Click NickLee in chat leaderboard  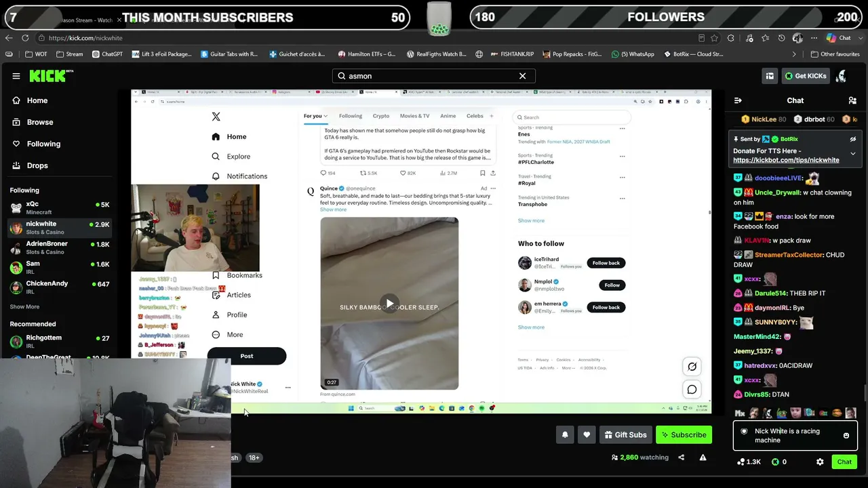[x=764, y=119]
